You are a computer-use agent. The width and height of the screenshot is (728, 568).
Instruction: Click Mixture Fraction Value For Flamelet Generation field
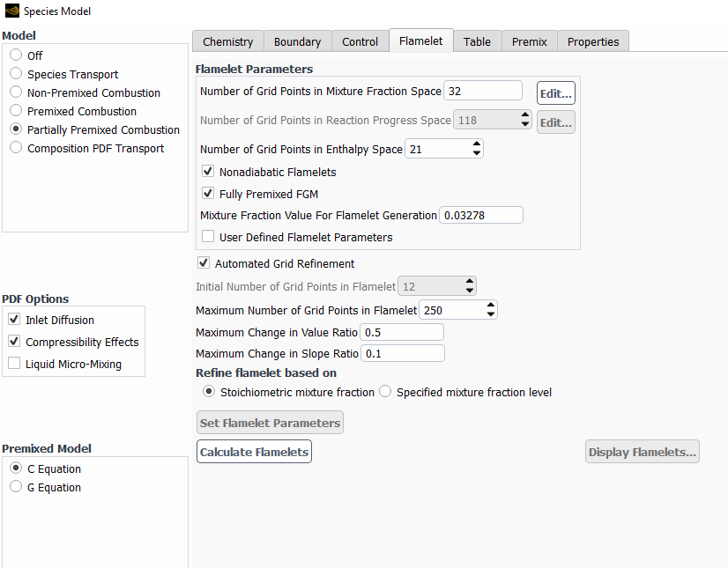481,216
